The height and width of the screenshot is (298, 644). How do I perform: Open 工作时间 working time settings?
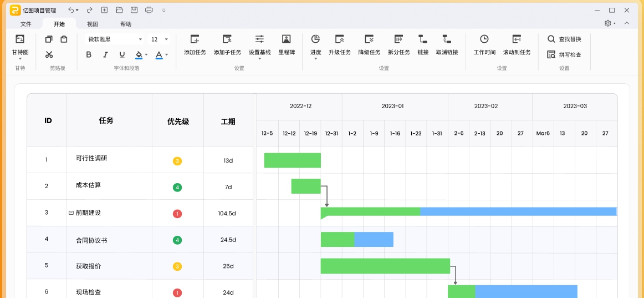pos(484,39)
